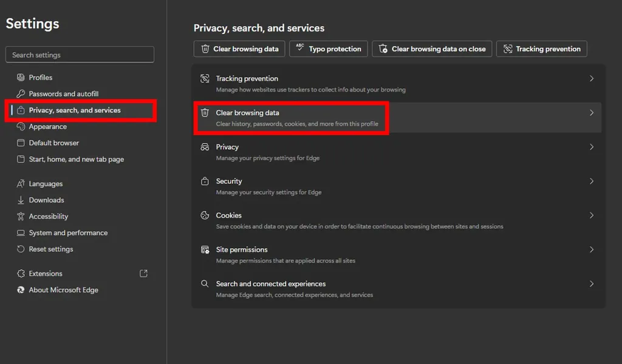The height and width of the screenshot is (364, 622).
Task: Click the Site permissions icon
Action: [x=205, y=250]
